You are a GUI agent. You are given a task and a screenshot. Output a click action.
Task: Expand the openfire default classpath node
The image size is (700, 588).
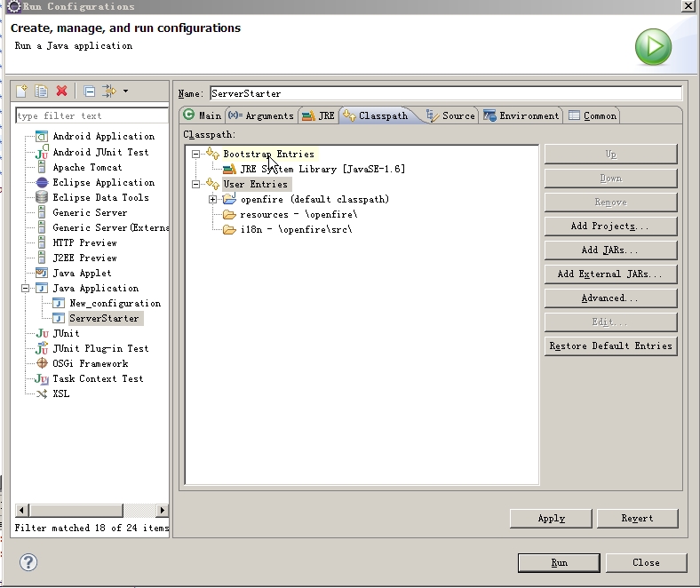tap(213, 199)
